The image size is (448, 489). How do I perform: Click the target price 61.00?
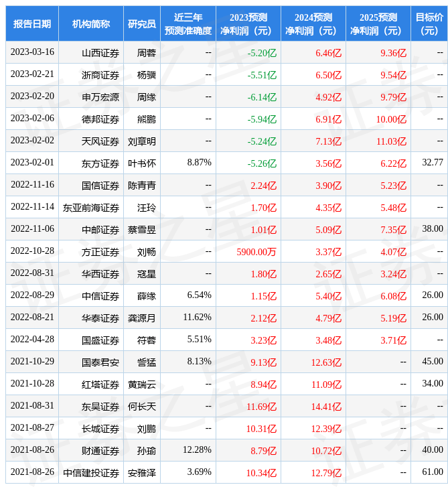tap(433, 472)
